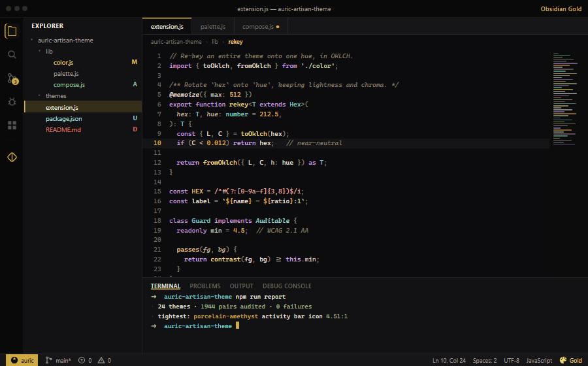Click the HEX regex constant on line 15
The height and width of the screenshot is (366, 588).
tap(197, 191)
